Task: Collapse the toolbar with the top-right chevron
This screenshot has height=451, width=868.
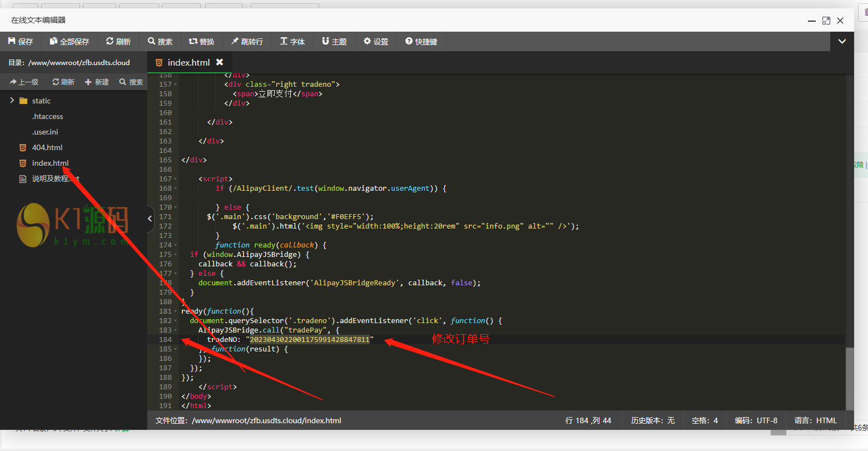Action: tap(842, 42)
